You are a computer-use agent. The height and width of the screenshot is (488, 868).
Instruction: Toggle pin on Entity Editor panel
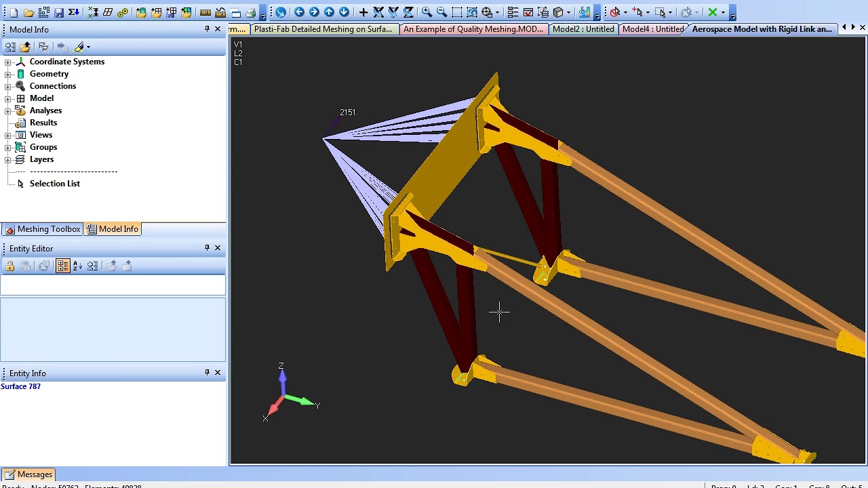(207, 248)
